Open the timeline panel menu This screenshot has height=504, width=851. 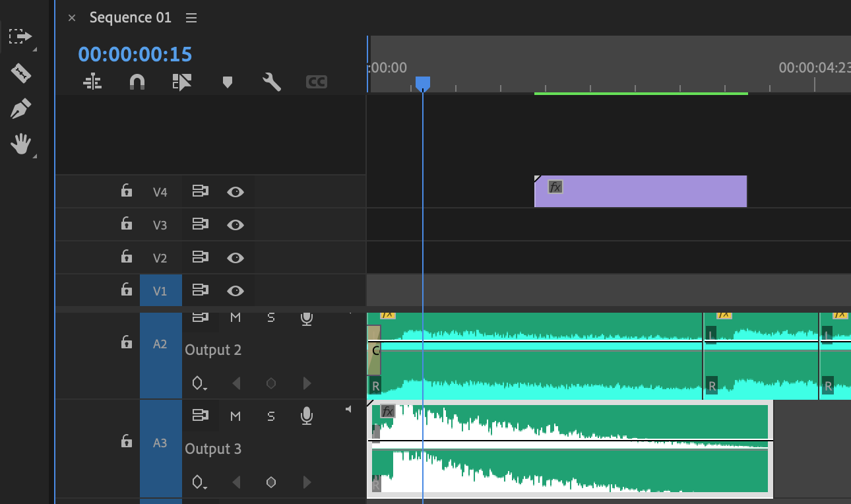[191, 18]
